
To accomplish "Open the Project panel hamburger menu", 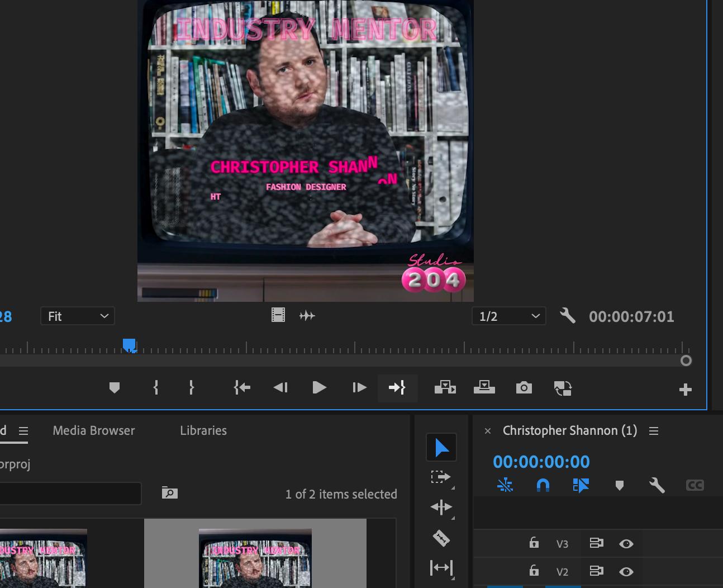I will point(23,431).
